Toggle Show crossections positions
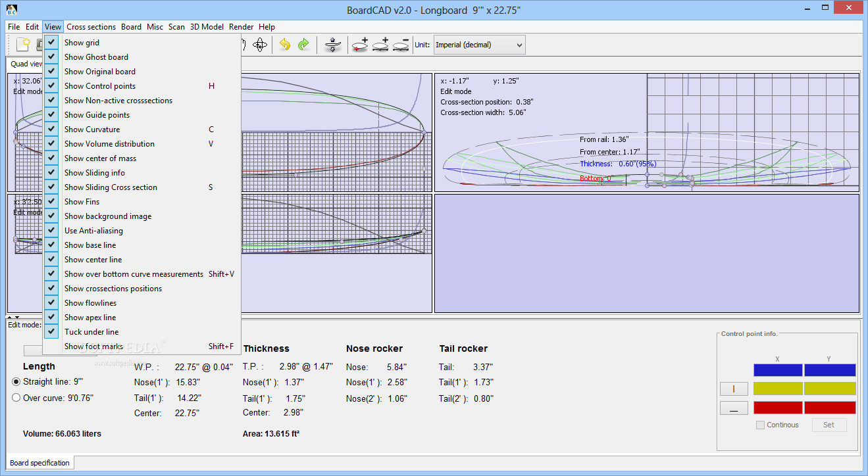868x476 pixels. tap(142, 289)
